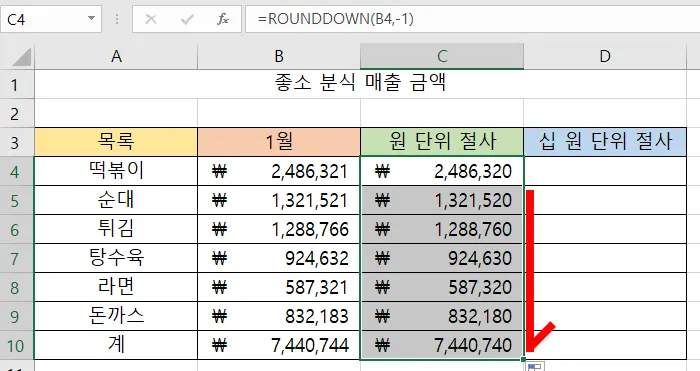700x371 pixels.
Task: Select row 5 header
Action: (x=17, y=200)
